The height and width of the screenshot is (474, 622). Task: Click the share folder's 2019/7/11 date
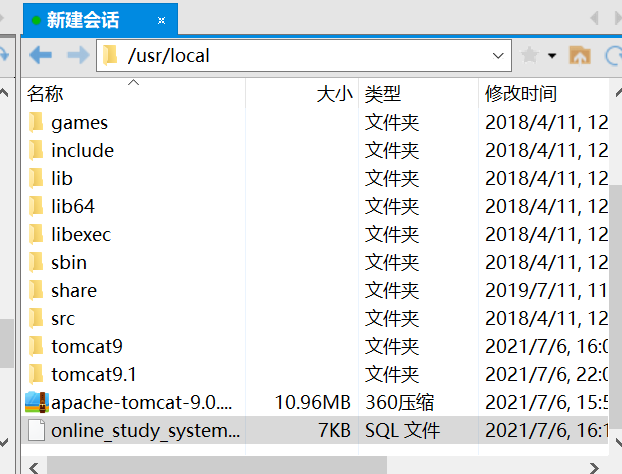[x=546, y=290]
